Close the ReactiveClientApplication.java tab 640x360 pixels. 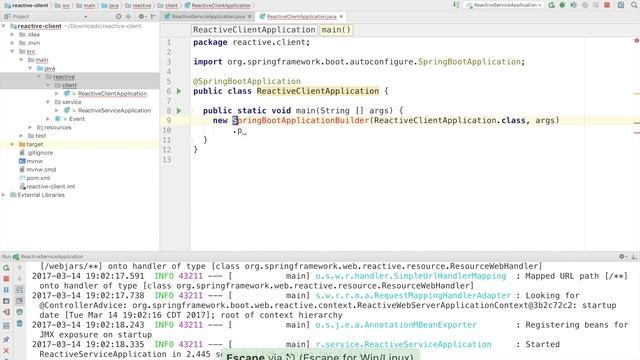(x=341, y=16)
